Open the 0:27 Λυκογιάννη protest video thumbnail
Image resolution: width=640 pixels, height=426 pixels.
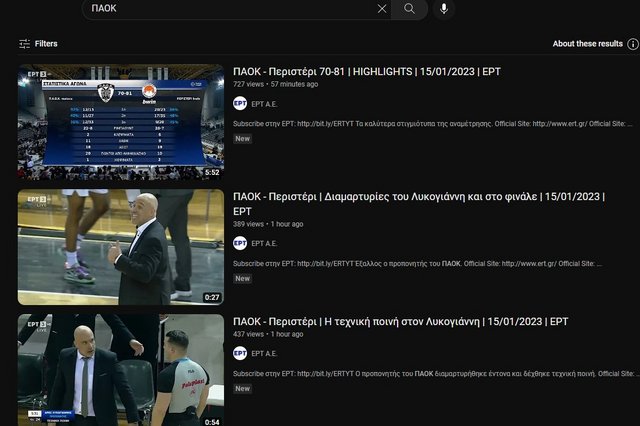pos(121,247)
